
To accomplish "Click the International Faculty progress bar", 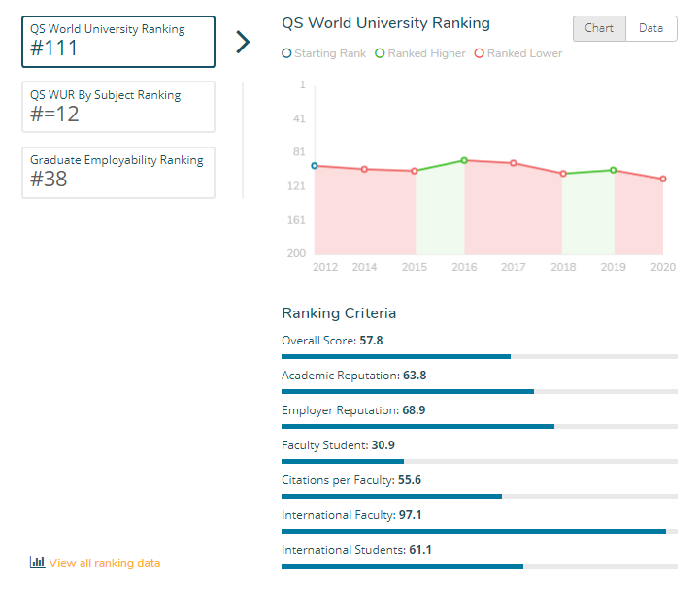I will tap(480, 531).
